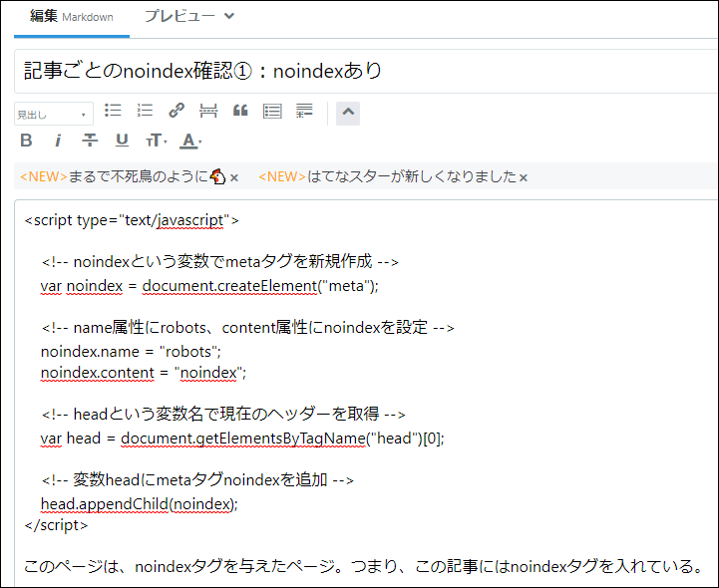Insert a hyperlink

point(177,111)
